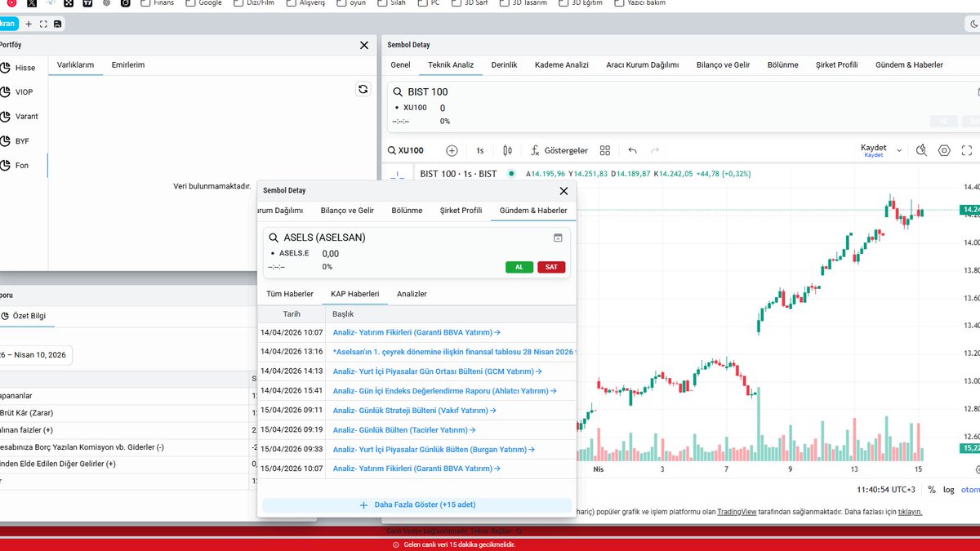Image resolution: width=980 pixels, height=551 pixels.
Task: Open Tacirler Yatırım Günlük Bülten link
Action: pyautogui.click(x=404, y=430)
